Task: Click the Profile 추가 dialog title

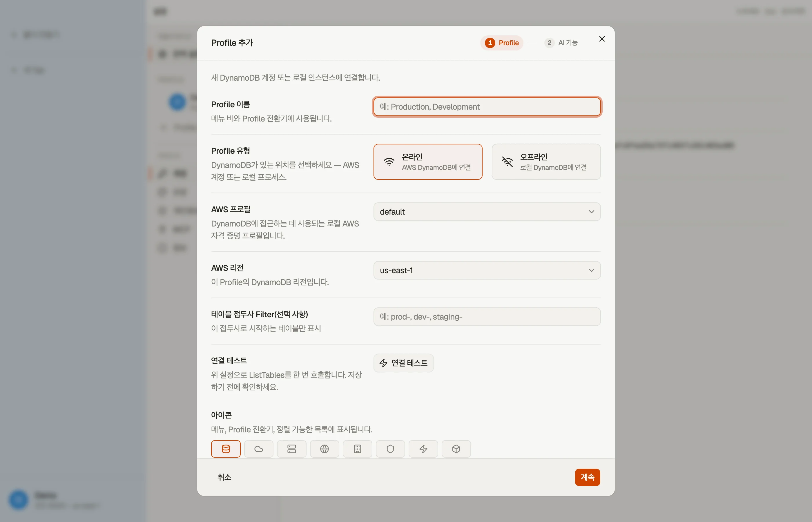Action: coord(232,43)
